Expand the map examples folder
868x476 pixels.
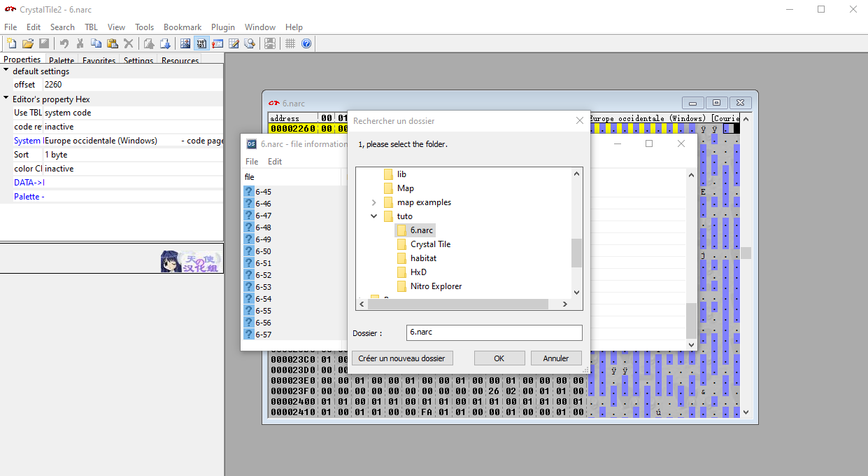point(374,202)
